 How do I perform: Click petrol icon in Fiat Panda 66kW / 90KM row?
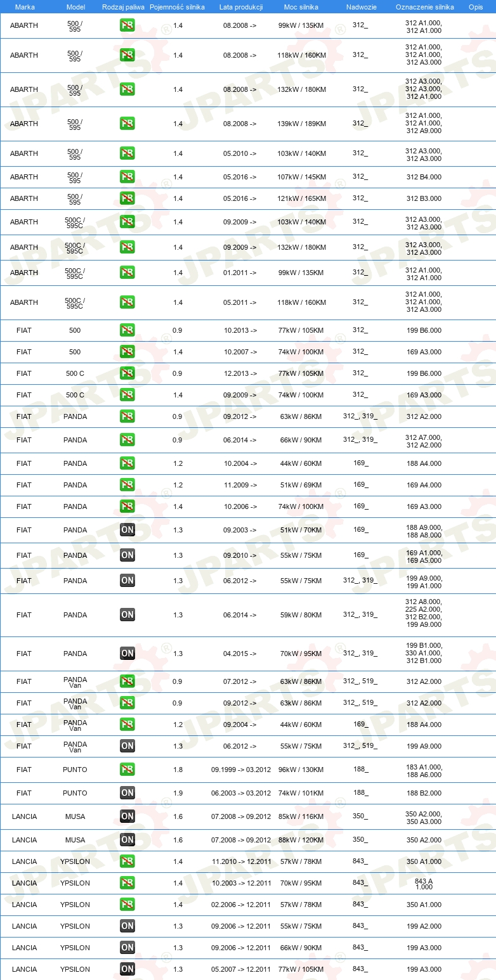(127, 440)
